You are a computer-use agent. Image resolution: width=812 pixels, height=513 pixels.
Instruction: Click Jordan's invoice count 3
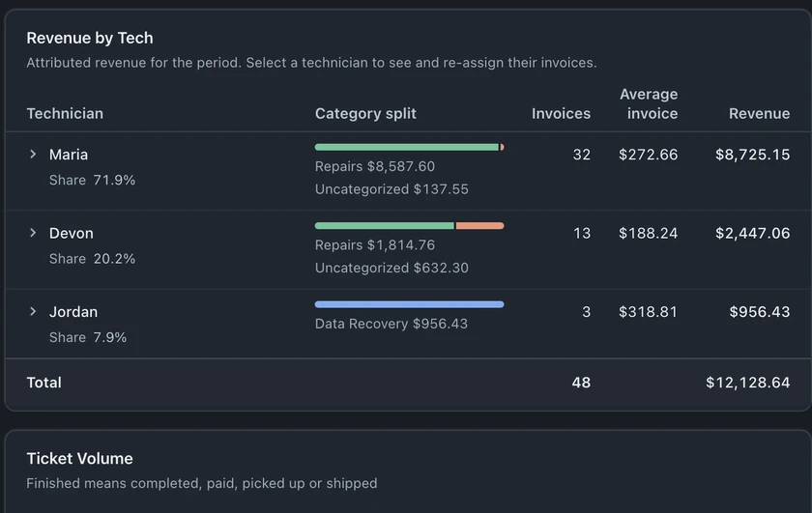click(586, 312)
